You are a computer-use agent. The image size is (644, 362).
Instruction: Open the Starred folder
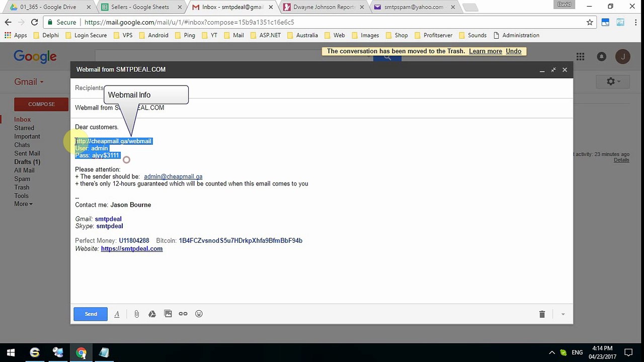[x=24, y=128]
